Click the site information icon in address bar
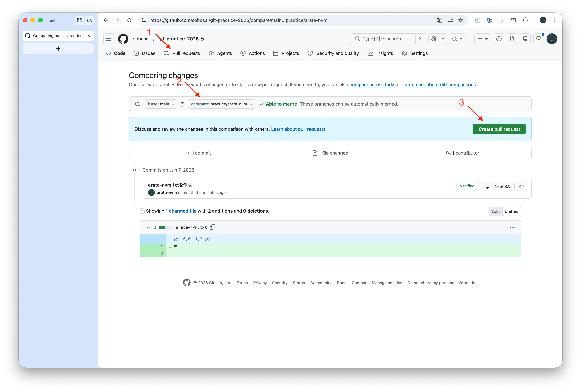This screenshot has width=581, height=392. [144, 20]
